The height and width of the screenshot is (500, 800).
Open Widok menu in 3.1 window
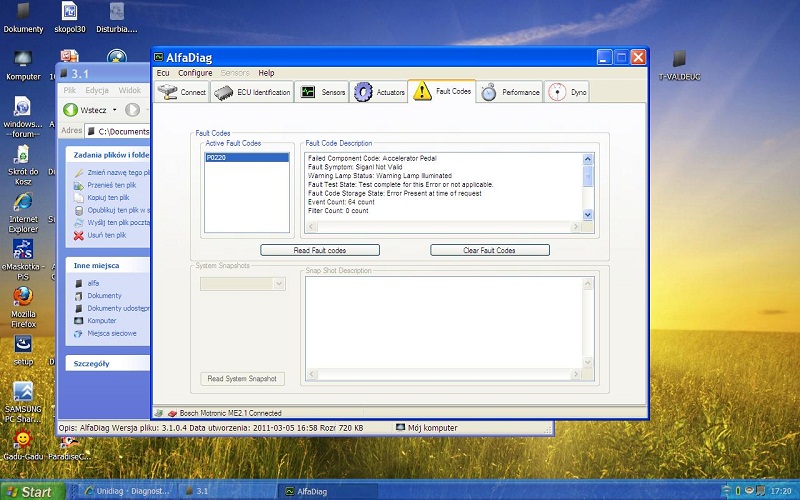pos(130,90)
